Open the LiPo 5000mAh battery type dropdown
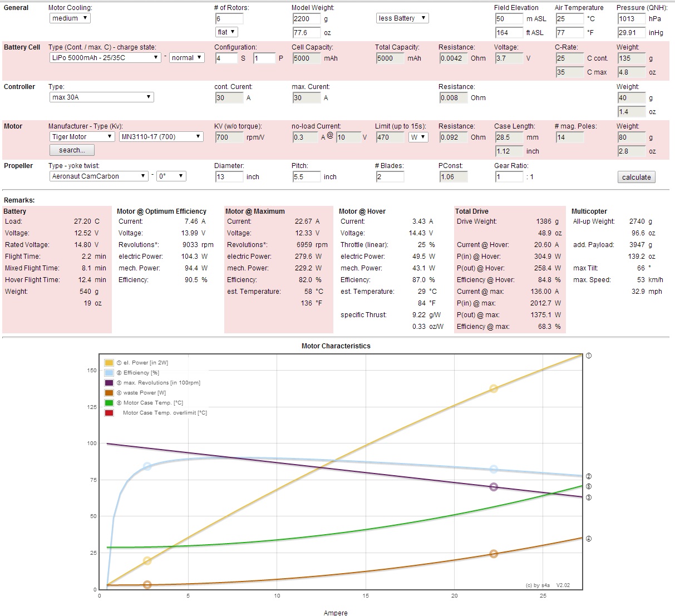 (x=105, y=58)
